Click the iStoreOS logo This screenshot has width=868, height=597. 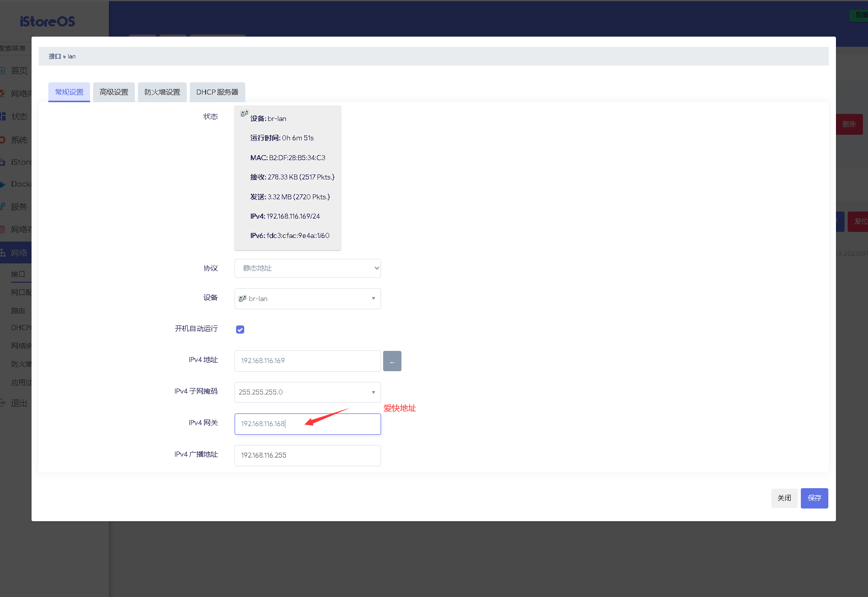[47, 21]
